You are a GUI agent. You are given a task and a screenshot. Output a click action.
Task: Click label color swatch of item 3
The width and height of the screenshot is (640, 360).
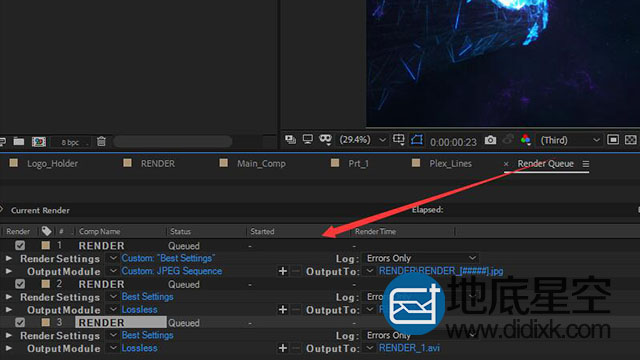coord(46,322)
